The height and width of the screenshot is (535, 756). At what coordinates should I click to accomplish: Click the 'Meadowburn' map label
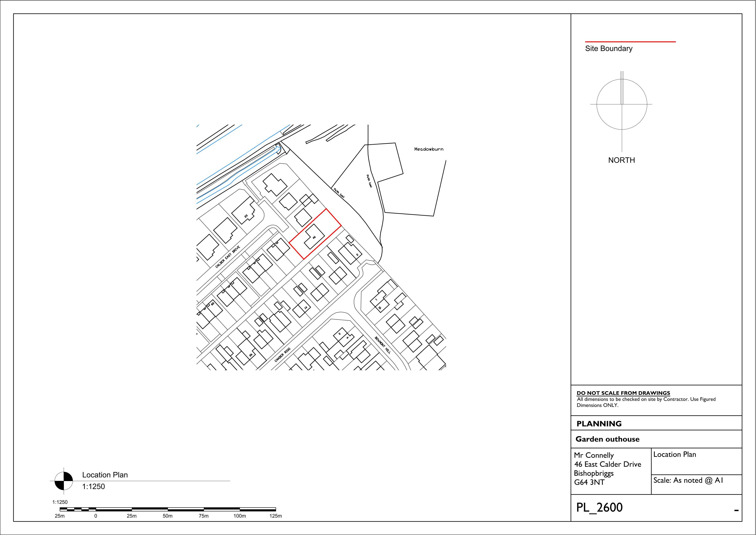click(429, 149)
